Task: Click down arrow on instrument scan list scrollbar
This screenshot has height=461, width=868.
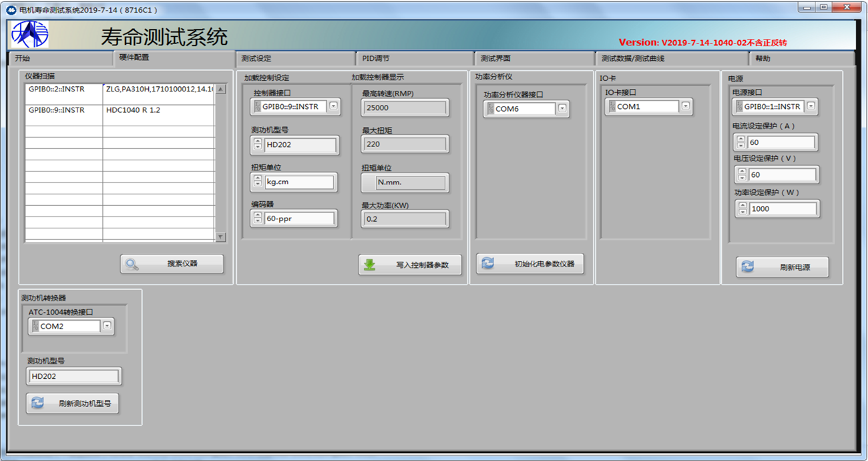Action: [221, 237]
